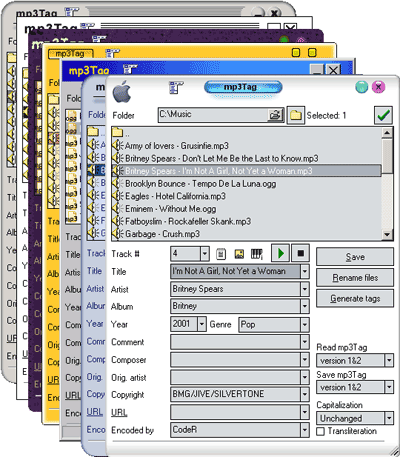The width and height of the screenshot is (400, 457).
Task: Expand the Comment dropdown arrow
Action: (304, 342)
